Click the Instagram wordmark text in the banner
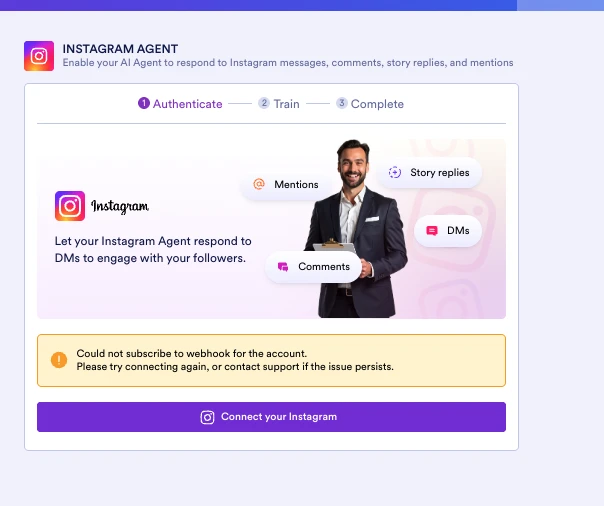604x506 pixels. 119,207
